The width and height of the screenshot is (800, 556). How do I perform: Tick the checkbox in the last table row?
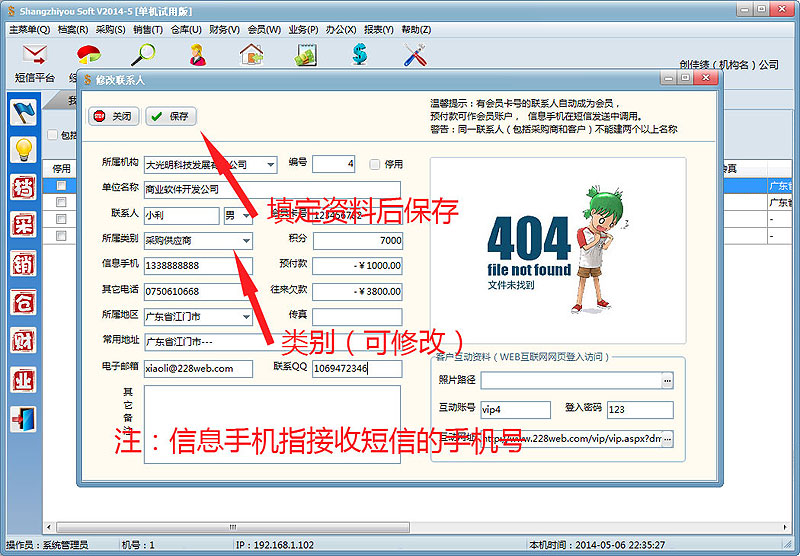pos(61,236)
